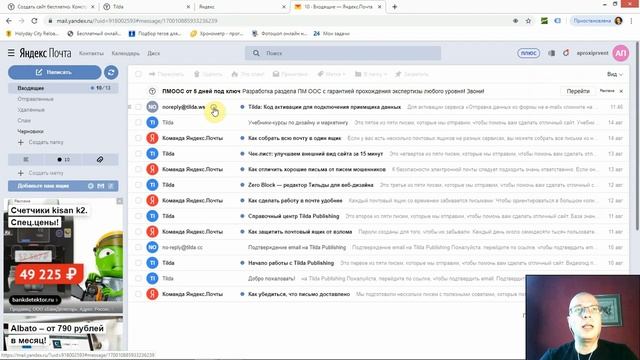Check the Как собрать всю почту checkbox
Screen dimensions: 640x360
138,138
